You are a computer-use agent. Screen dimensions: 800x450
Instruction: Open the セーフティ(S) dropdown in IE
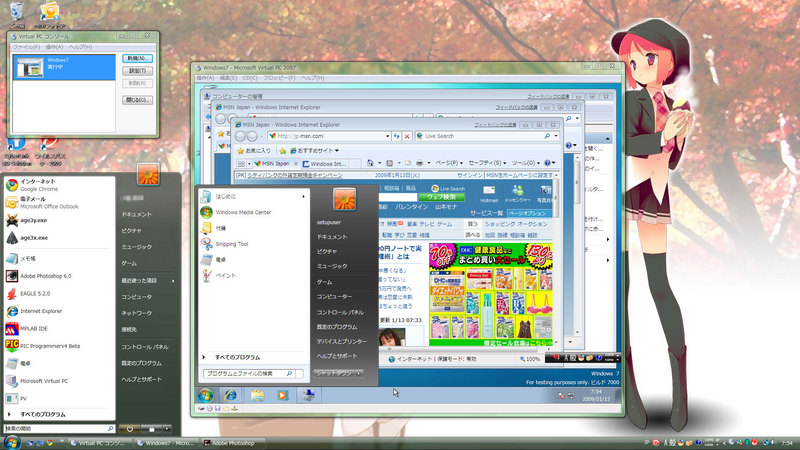point(487,163)
